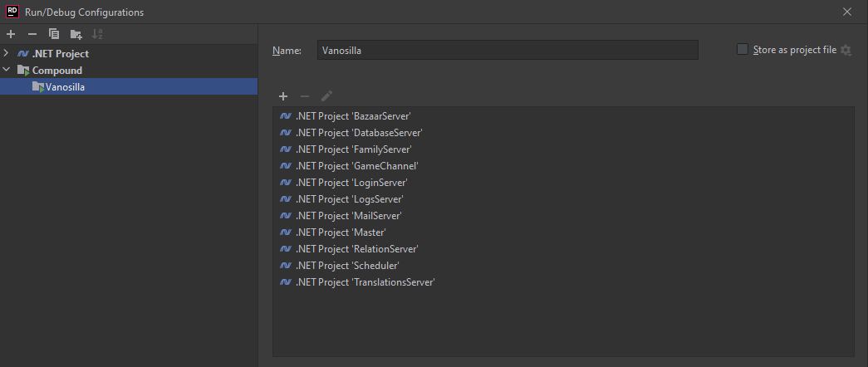Select the .NET Project 'GameChannel' entry

coord(356,166)
